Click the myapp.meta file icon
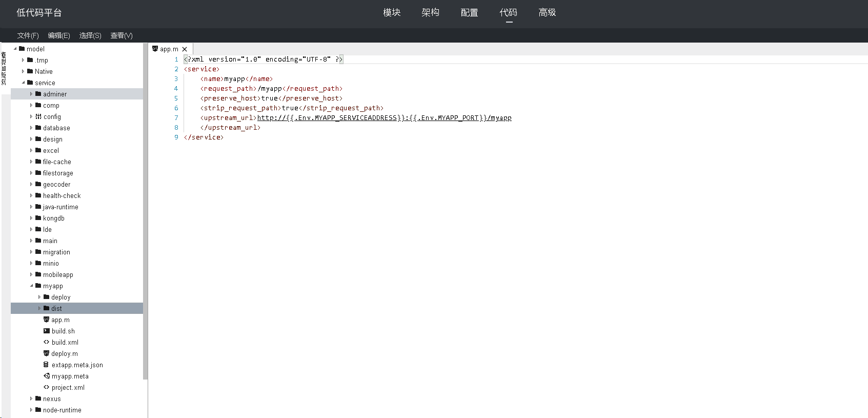This screenshot has width=868, height=418. [47, 376]
